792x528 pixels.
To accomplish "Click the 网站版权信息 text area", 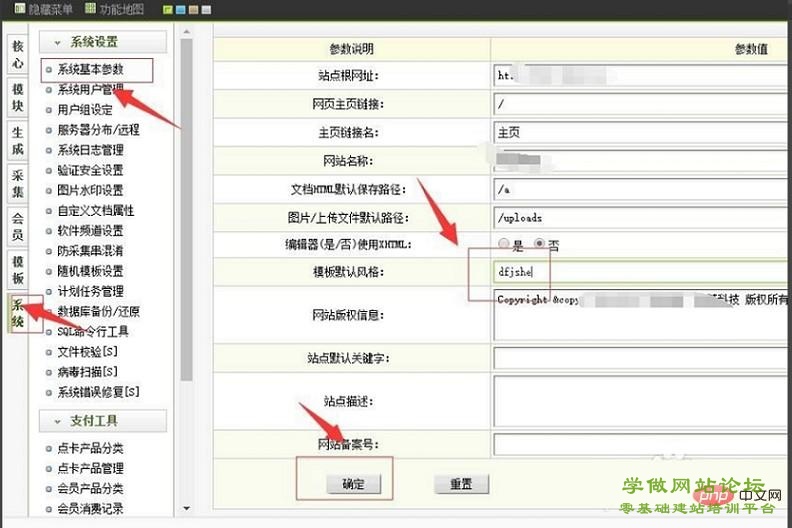I will tap(642, 315).
